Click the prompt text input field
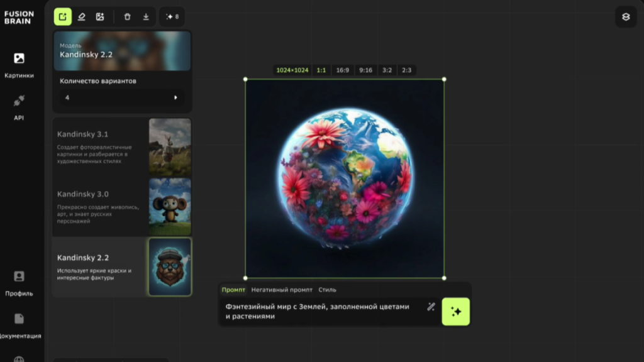 [321, 311]
